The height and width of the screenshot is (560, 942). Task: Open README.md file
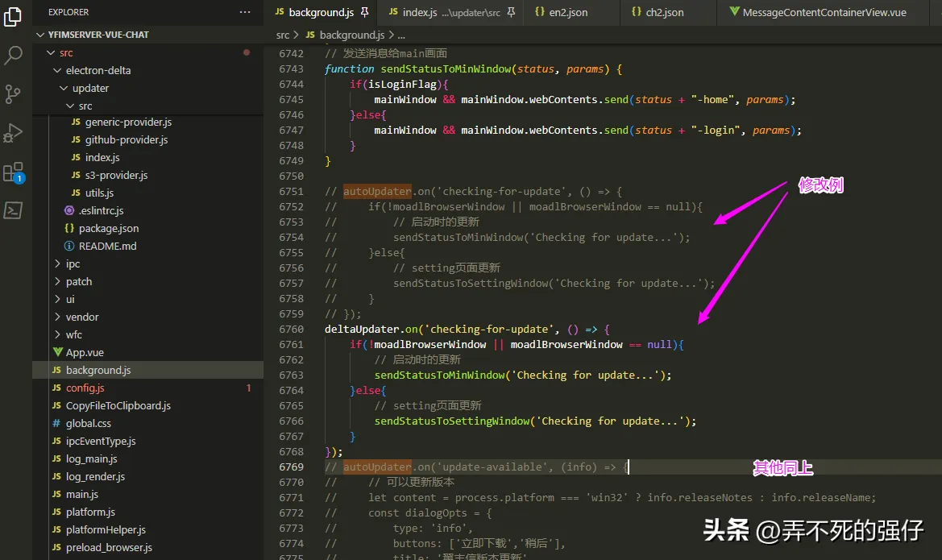click(147, 247)
